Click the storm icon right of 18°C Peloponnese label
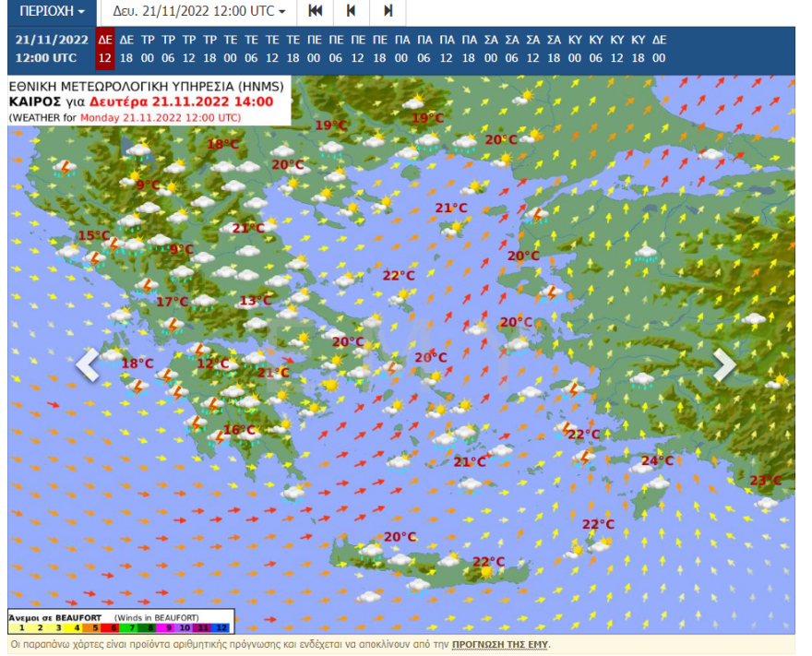The image size is (812, 656). click(166, 375)
